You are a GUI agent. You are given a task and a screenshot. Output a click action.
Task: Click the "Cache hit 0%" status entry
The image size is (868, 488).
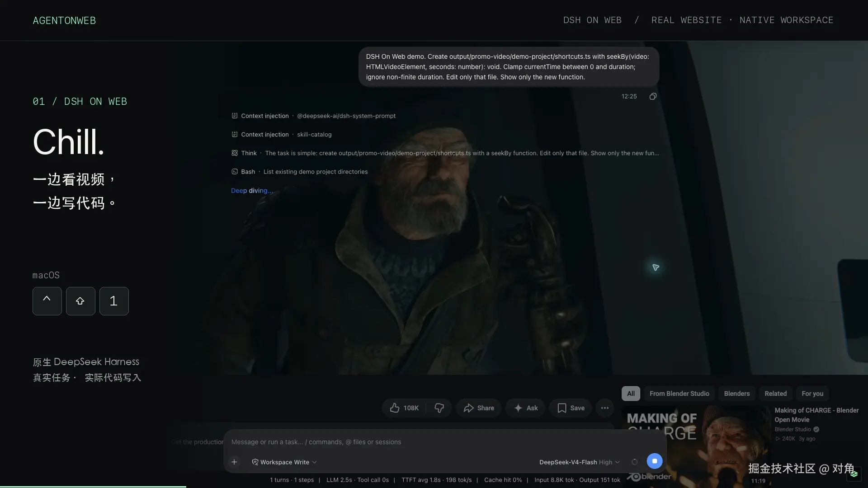click(503, 480)
